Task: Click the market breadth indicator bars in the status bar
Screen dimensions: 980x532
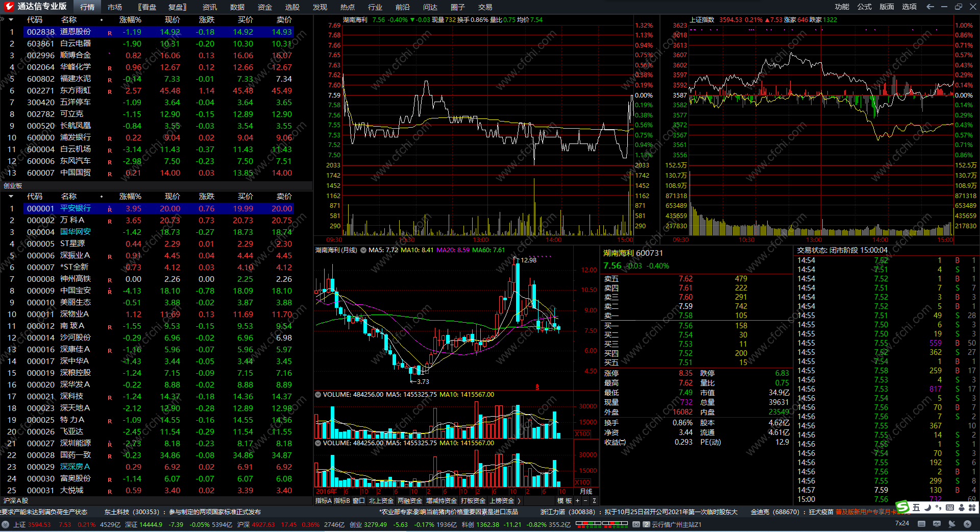Action: 602,524
